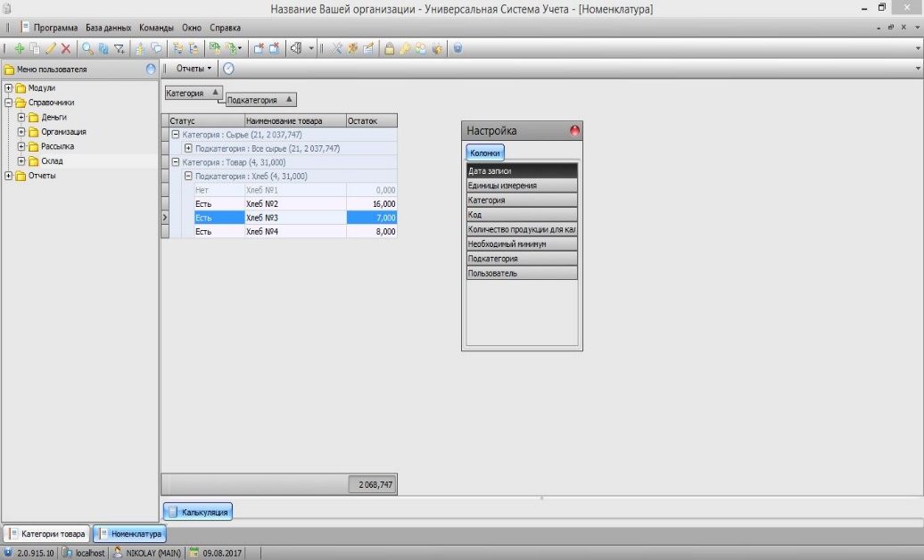Sort by the Остаток column header
Image resolution: width=924 pixels, height=560 pixels.
[x=372, y=121]
